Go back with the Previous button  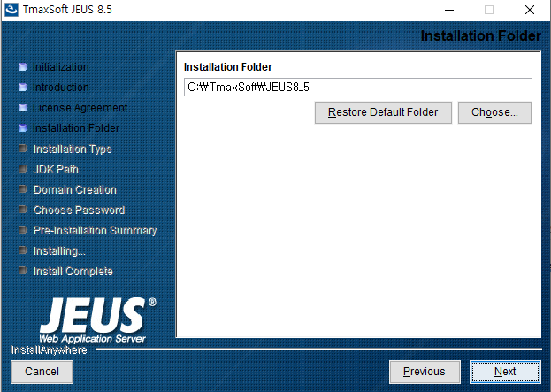pyautogui.click(x=425, y=372)
